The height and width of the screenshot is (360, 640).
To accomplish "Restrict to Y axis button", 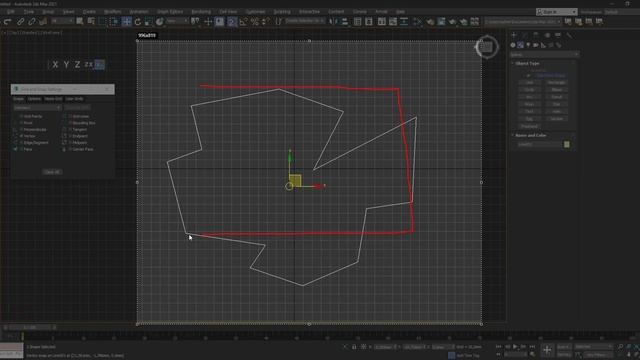I will coord(66,64).
